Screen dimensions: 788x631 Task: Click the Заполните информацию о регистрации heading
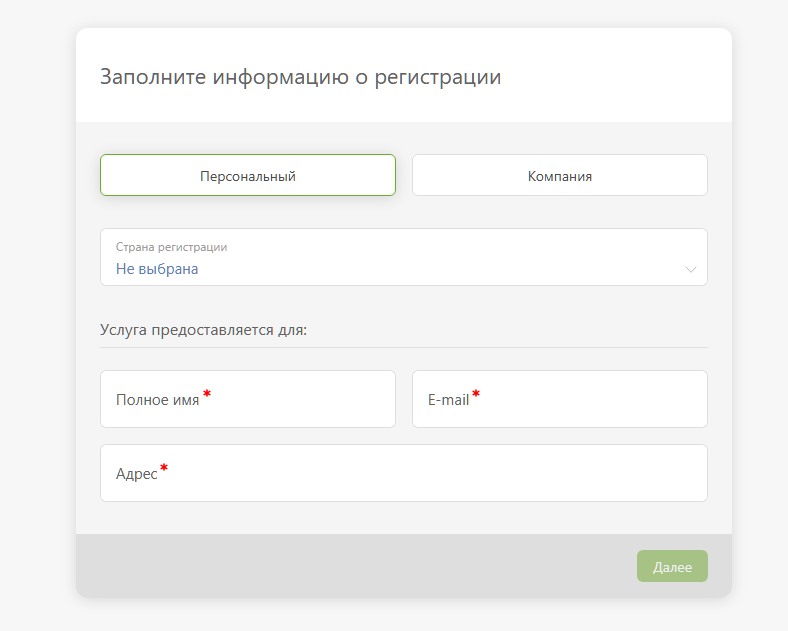point(301,77)
